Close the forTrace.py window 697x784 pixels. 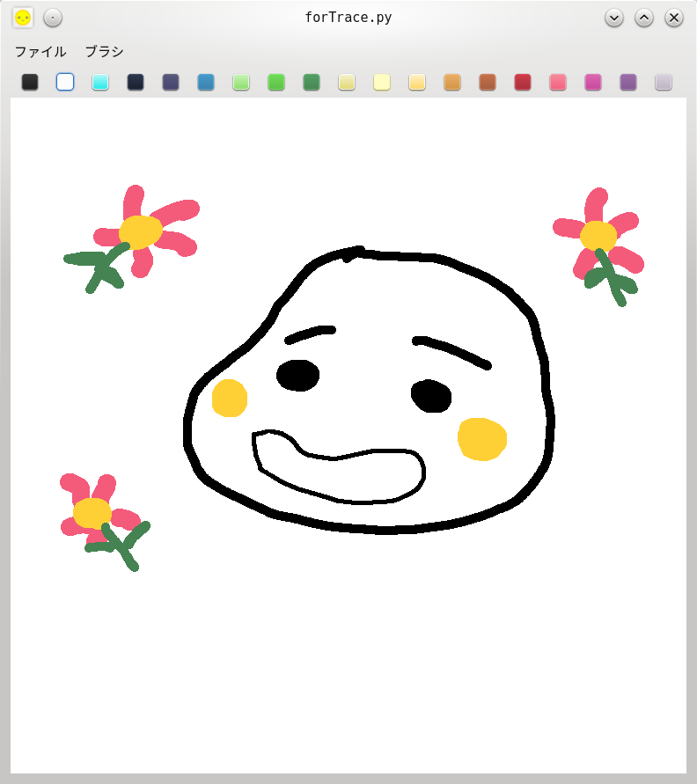674,18
